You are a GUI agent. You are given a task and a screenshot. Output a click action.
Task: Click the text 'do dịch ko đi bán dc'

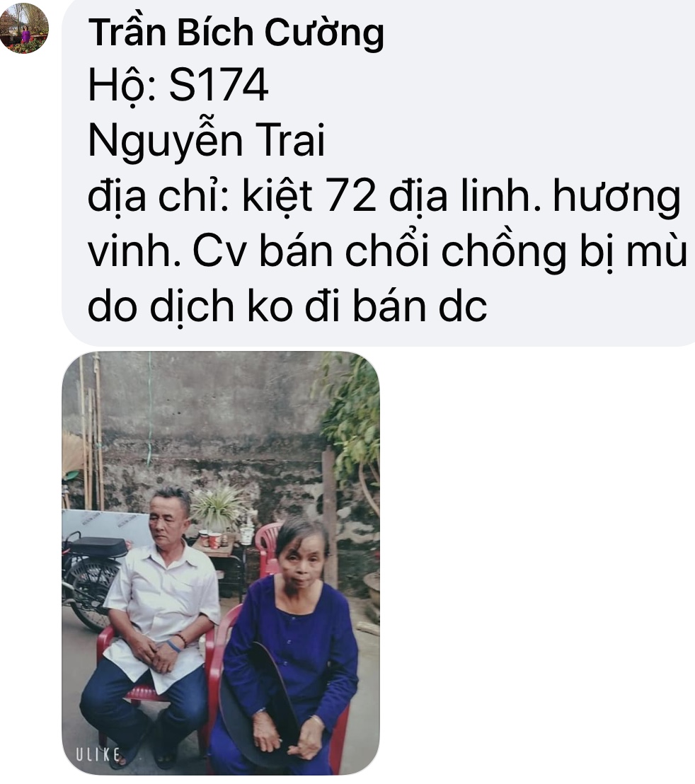tap(287, 306)
